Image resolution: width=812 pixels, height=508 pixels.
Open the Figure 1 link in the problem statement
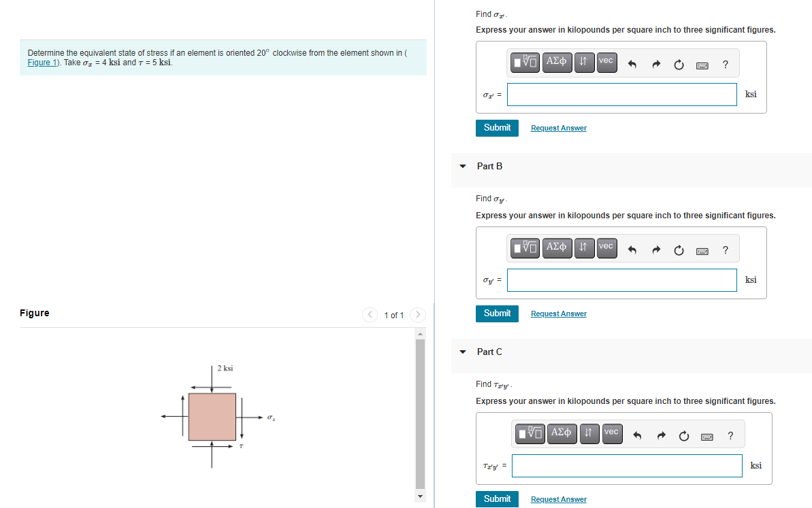[42, 62]
